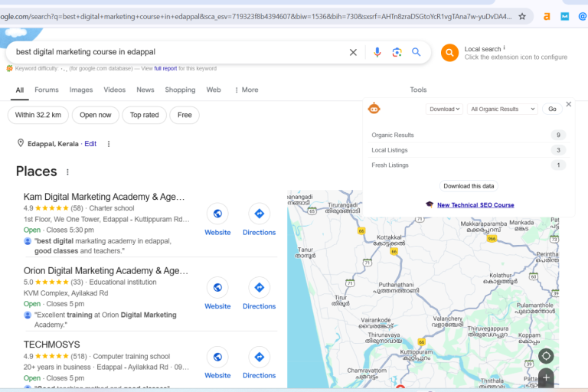Image resolution: width=588 pixels, height=392 pixels.
Task: Click the Download this data button
Action: (469, 186)
